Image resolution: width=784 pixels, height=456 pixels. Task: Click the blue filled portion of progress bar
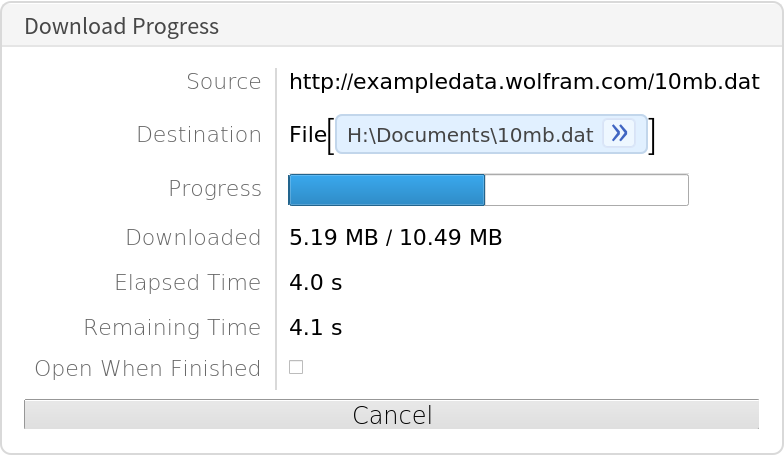click(x=386, y=190)
